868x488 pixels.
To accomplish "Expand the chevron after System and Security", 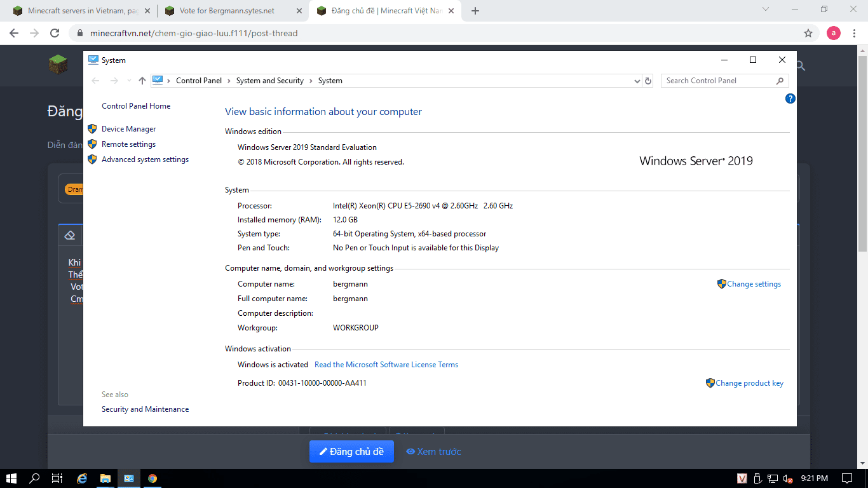I will coord(311,81).
